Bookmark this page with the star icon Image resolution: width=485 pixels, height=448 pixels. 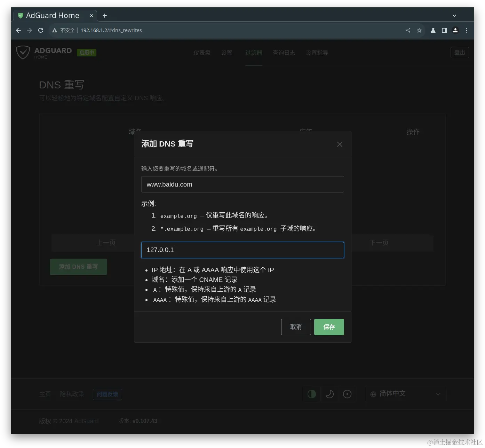pyautogui.click(x=419, y=30)
